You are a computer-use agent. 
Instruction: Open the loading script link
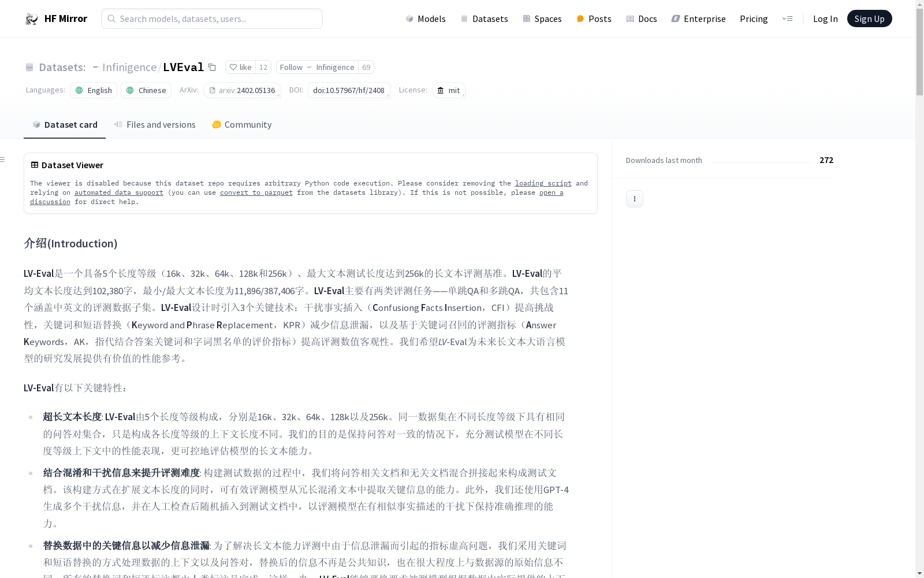click(x=543, y=183)
